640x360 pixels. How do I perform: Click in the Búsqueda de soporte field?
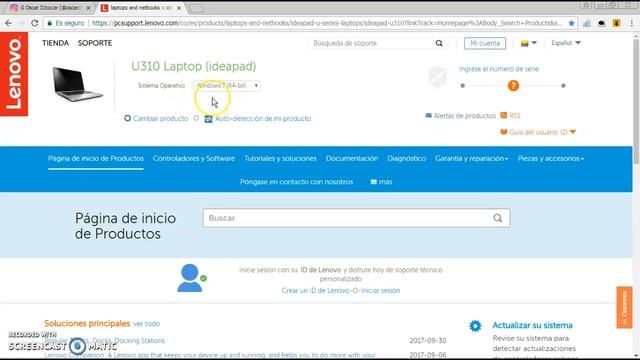(x=372, y=43)
